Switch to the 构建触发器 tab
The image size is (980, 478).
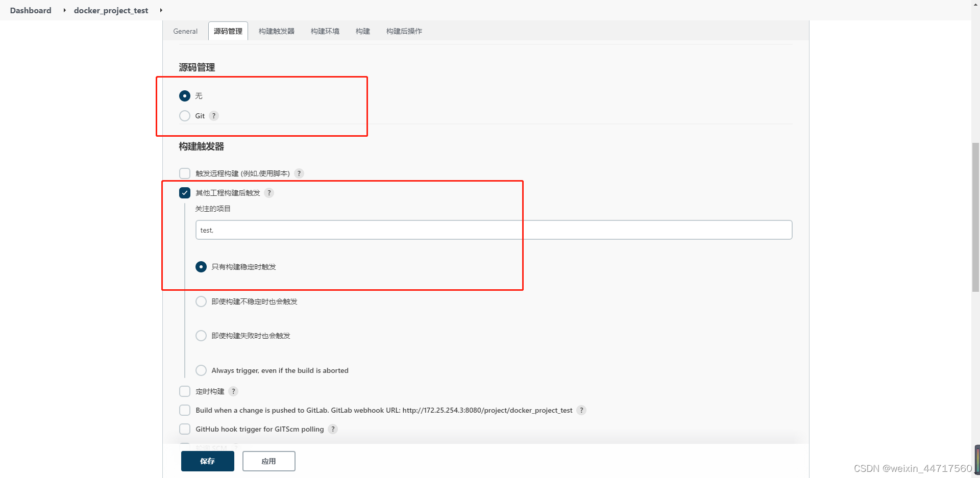(277, 31)
